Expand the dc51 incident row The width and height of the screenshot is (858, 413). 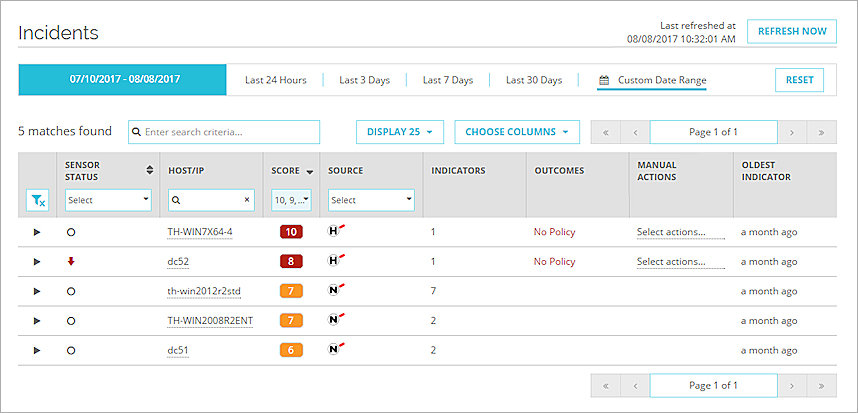point(37,351)
